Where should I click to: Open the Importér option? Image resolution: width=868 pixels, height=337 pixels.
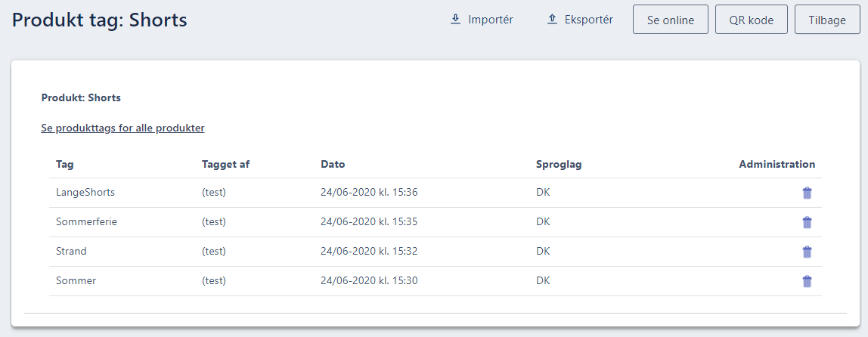pyautogui.click(x=482, y=20)
